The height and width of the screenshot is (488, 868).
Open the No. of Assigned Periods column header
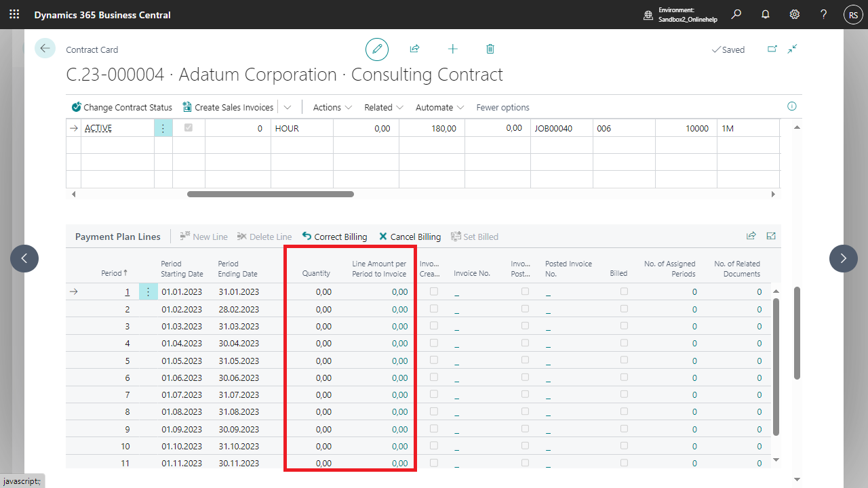click(669, 268)
